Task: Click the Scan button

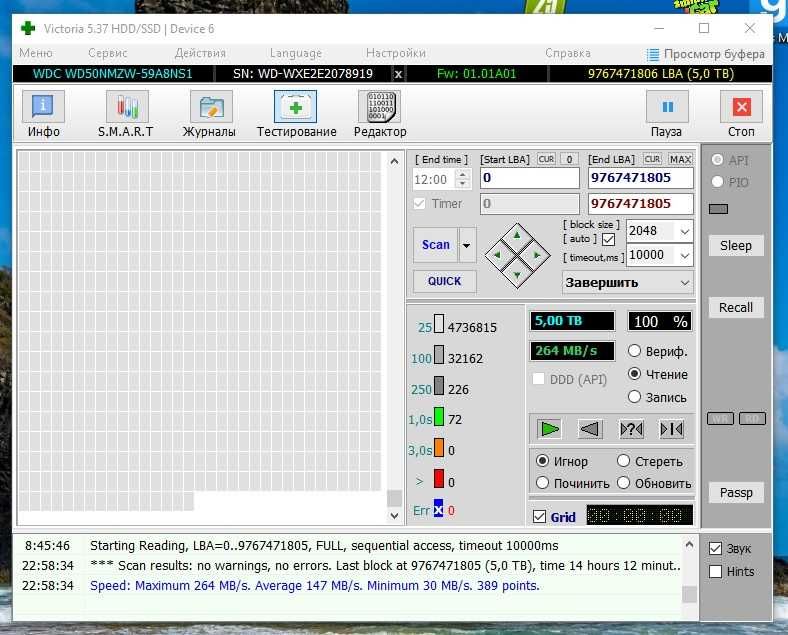Action: [x=436, y=245]
